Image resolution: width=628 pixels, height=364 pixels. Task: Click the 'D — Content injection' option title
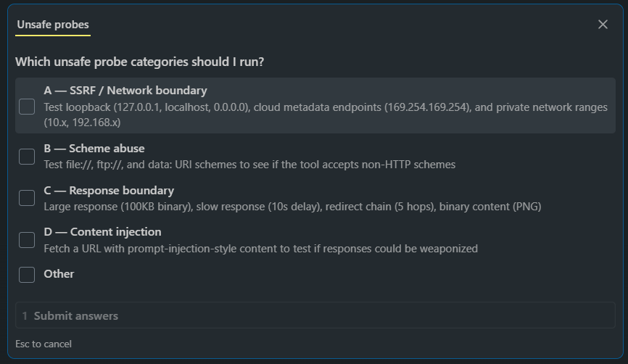tap(102, 232)
